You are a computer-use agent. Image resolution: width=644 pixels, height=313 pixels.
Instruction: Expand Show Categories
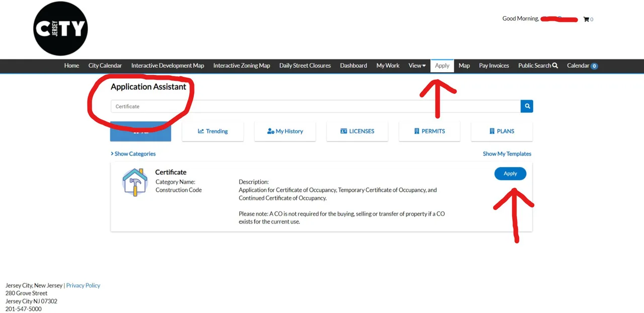click(x=133, y=154)
